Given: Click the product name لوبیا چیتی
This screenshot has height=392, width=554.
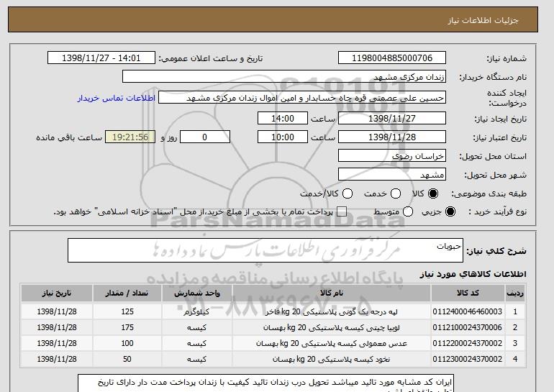Looking at the screenshot, I should click(332, 328).
